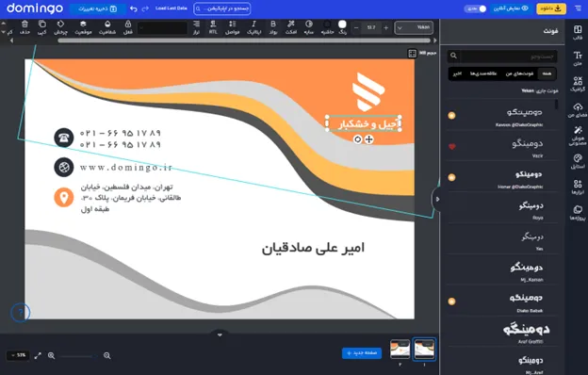Select the My Fonts (فونت‌های من) tab

[x=519, y=73]
